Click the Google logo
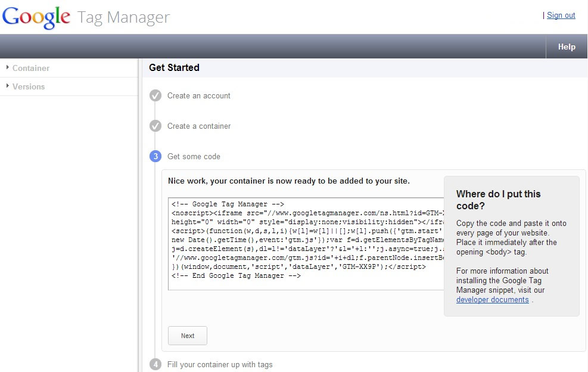588x372 pixels. [x=36, y=17]
